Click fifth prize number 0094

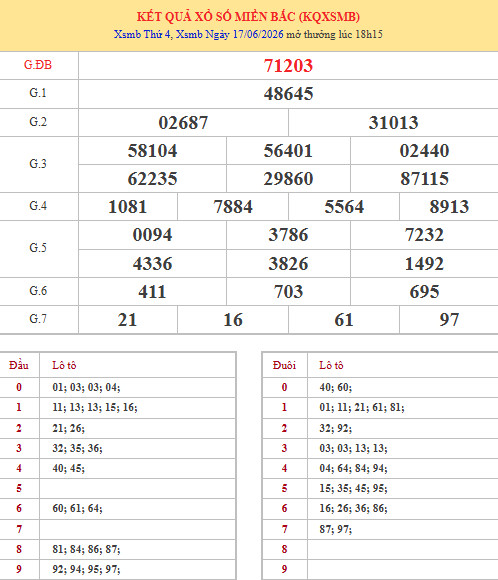(152, 235)
